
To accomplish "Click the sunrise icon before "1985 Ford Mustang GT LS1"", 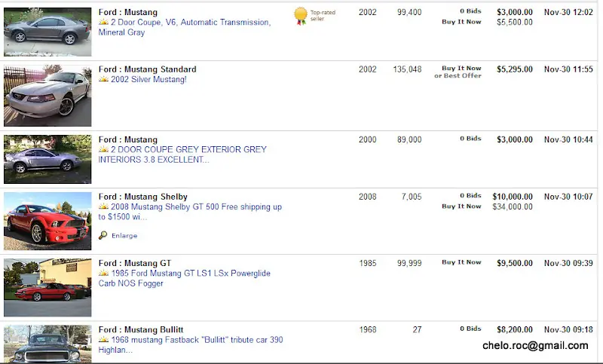I will (x=103, y=274).
